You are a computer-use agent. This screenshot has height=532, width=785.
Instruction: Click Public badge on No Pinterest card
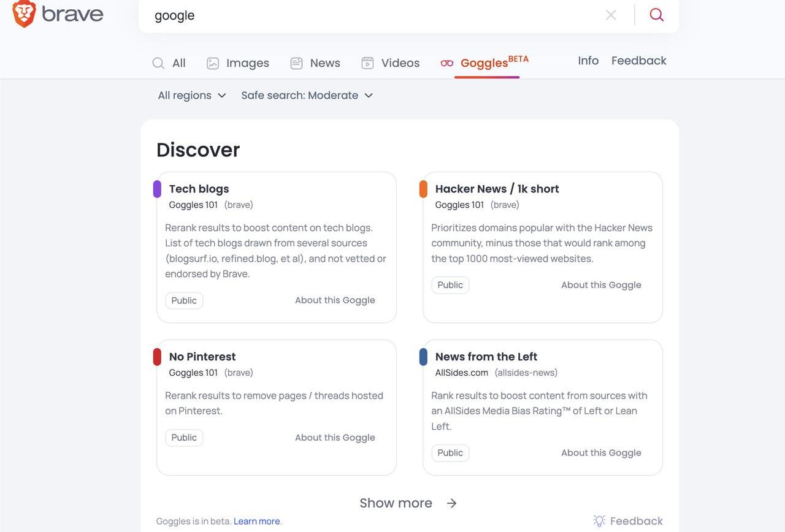coord(184,438)
